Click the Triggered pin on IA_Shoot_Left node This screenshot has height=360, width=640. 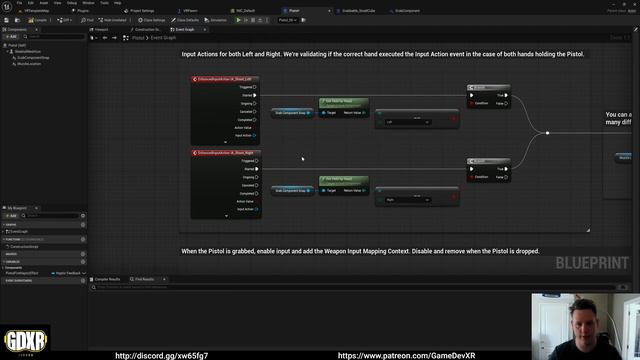(x=254, y=87)
